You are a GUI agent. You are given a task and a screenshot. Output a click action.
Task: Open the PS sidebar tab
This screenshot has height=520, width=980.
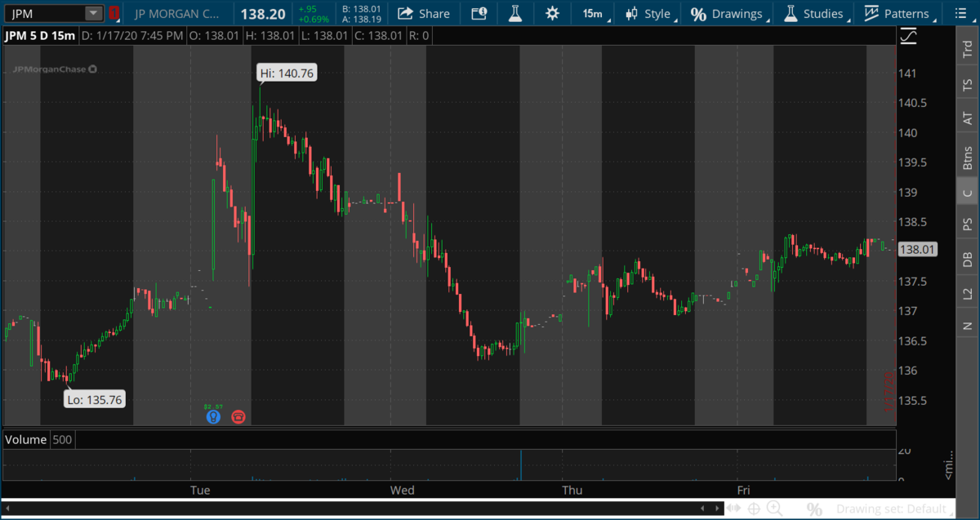click(x=968, y=224)
